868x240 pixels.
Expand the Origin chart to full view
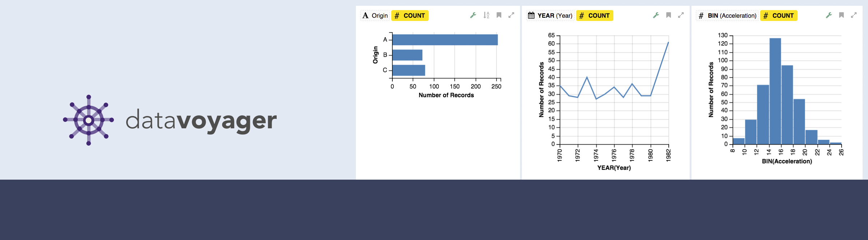point(511,15)
